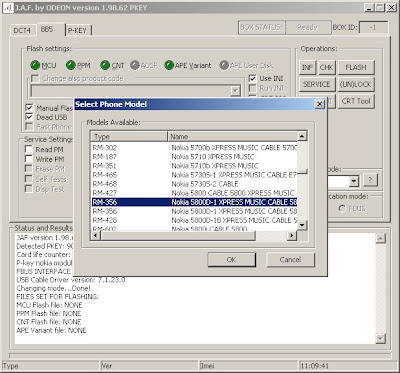Select highlighted RM-356 Nokia 5800D-1 row

click(x=194, y=202)
